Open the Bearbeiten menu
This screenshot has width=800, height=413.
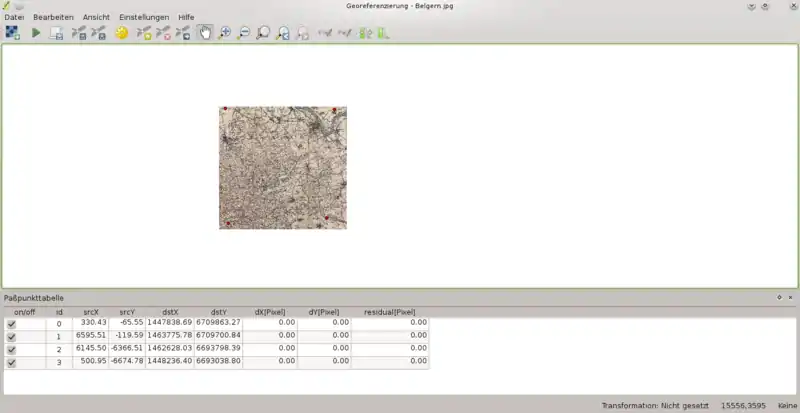click(53, 18)
